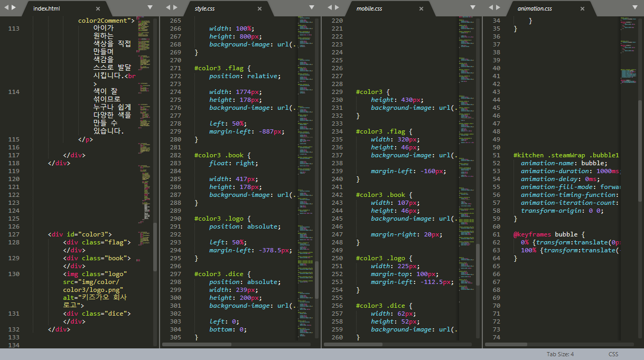Screen dimensions: 644x360
Task: Click the <img class="logo" line
Action: pyautogui.click(x=95, y=274)
